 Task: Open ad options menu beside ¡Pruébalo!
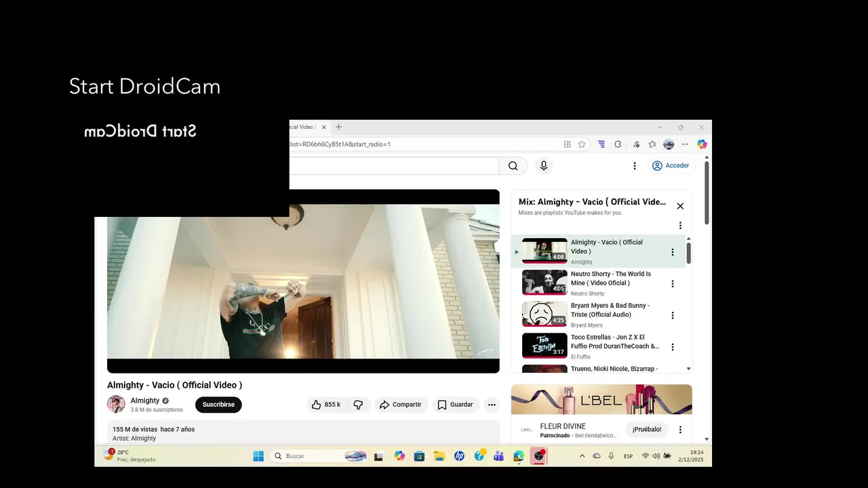(x=680, y=430)
